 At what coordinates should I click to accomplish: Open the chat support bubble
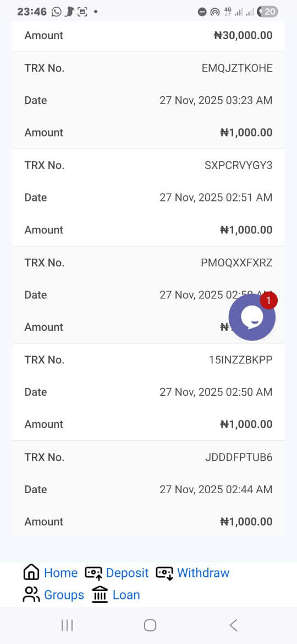click(x=252, y=317)
